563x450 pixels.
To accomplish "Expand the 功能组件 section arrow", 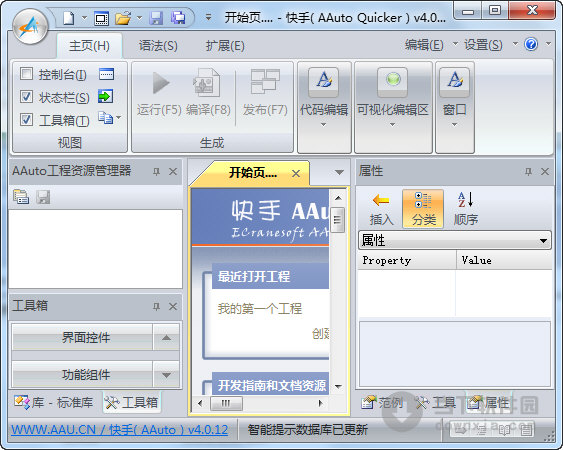I will coord(166,375).
